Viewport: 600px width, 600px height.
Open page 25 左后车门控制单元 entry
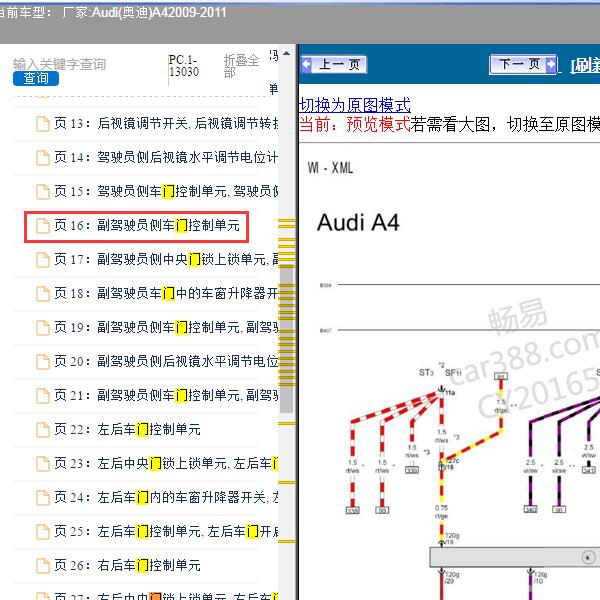(x=166, y=531)
